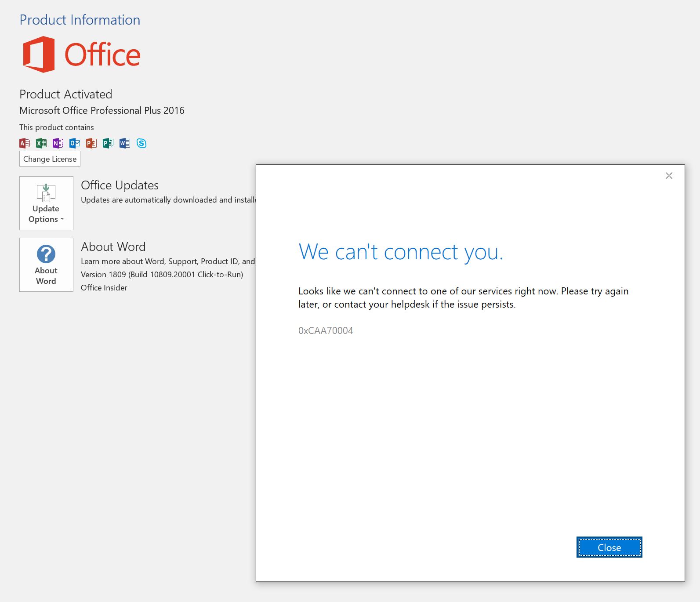
Task: Click the Access app icon
Action: [x=25, y=143]
